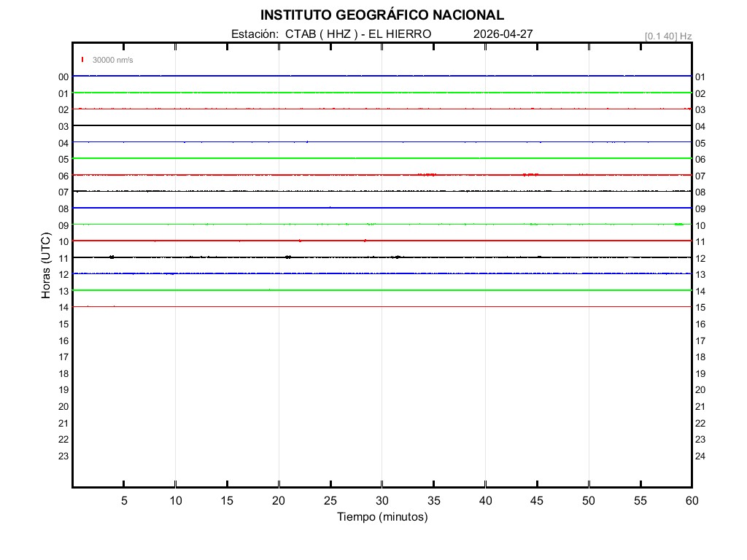Select the station label CTAB ( HHZ ) - EL HIERRO
This screenshot has width=747, height=560.
point(330,34)
